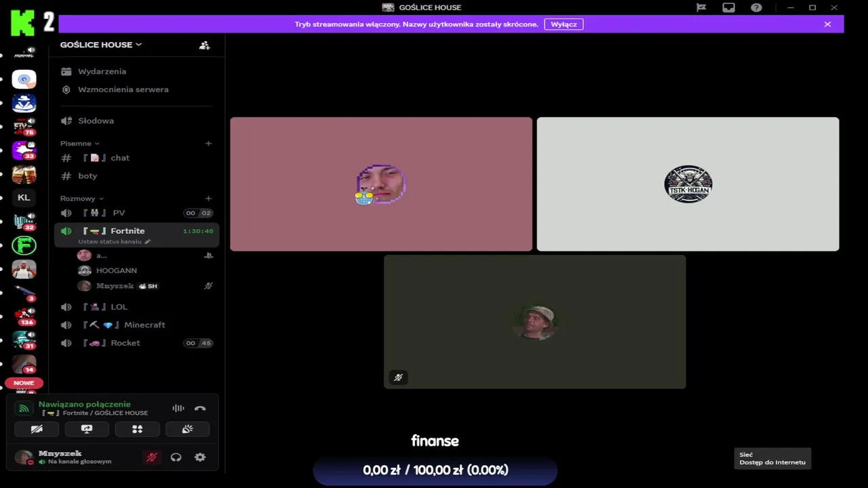The height and width of the screenshot is (488, 868).
Task: Click the PlayStation icon next to user a...
Action: [x=208, y=256]
